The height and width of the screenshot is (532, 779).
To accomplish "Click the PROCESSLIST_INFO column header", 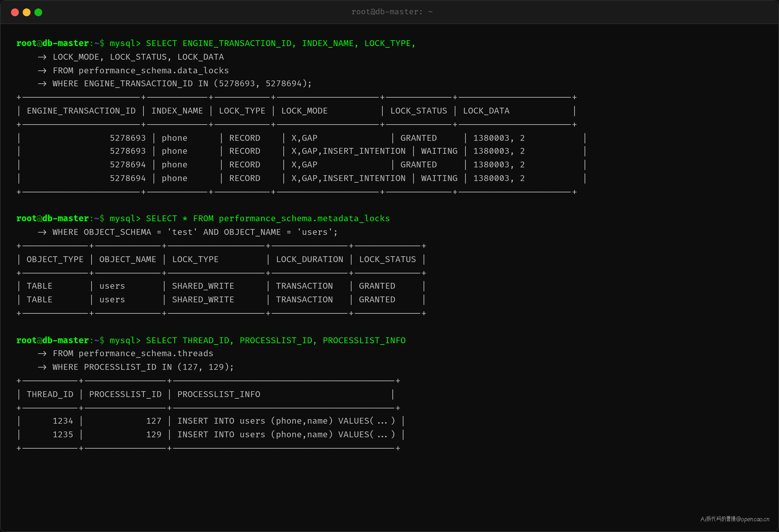I will [218, 394].
